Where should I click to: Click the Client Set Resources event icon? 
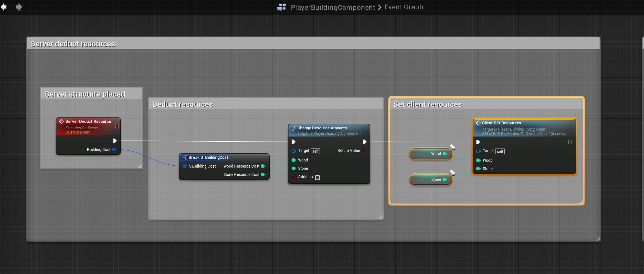(x=478, y=123)
